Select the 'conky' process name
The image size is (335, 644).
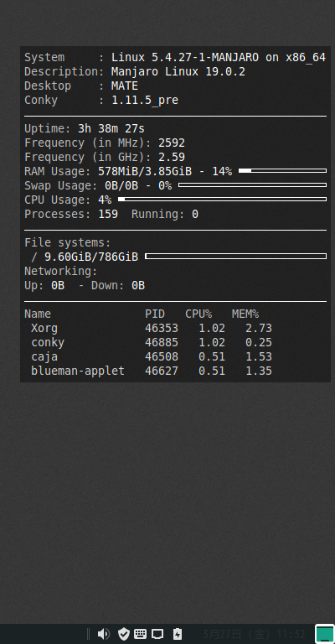click(48, 342)
